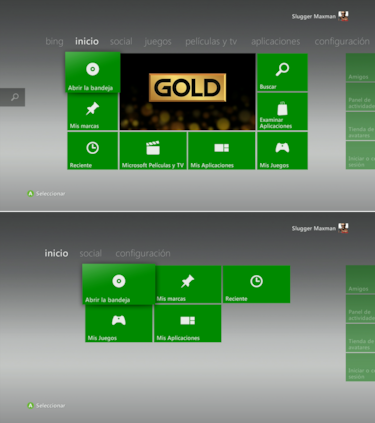Open faded Amigos tile in the three-tab dashboard
Screen dimensions: 375x423
pyautogui.click(x=360, y=279)
